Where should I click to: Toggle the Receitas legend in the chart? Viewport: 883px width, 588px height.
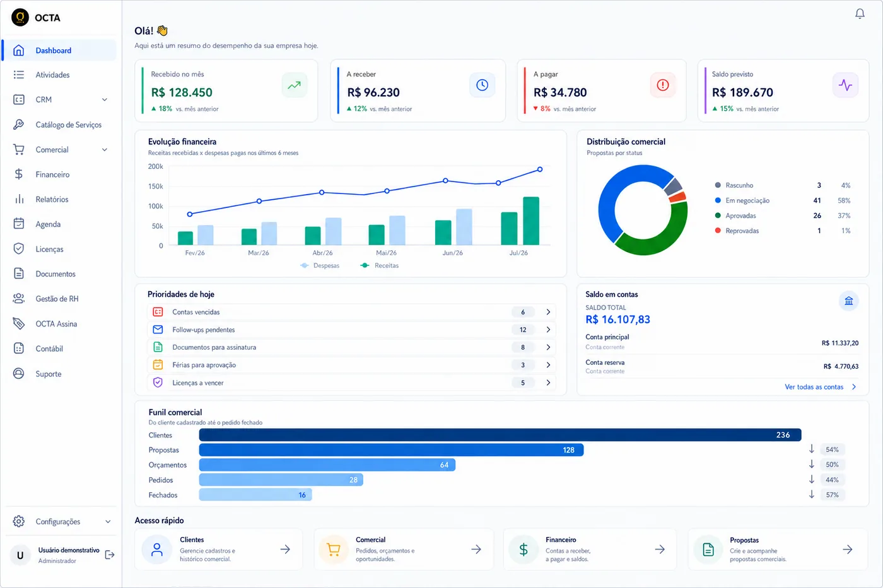380,265
